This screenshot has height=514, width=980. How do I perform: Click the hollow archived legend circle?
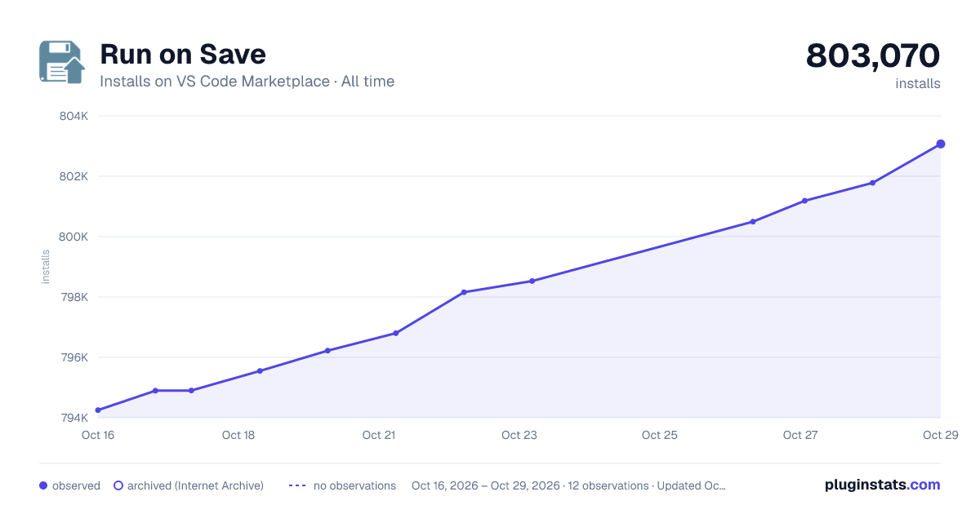(118, 485)
